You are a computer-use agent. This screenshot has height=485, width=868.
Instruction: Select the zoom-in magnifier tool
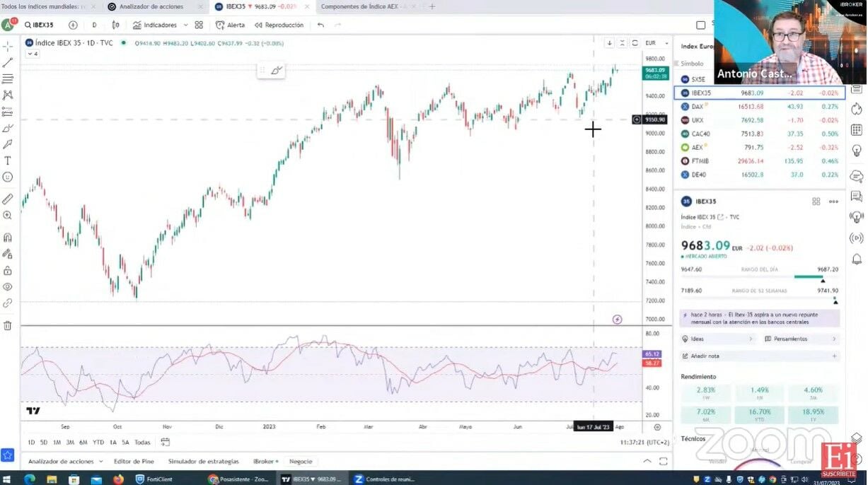point(8,215)
